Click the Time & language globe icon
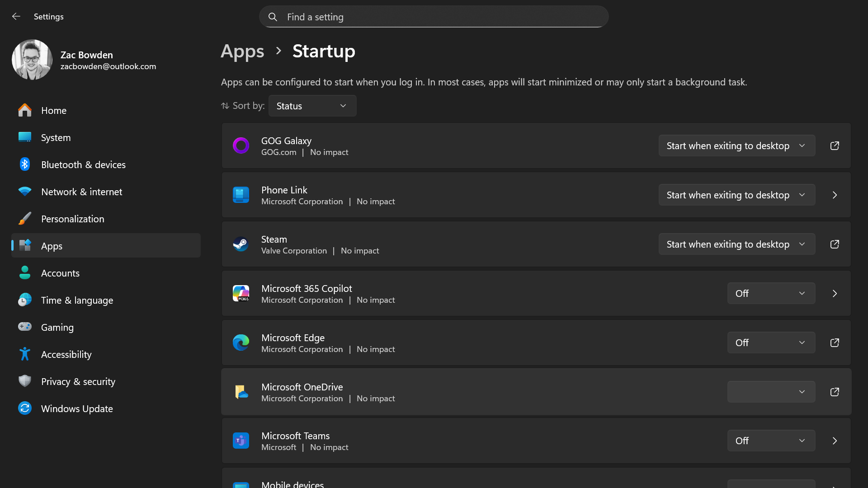This screenshot has height=488, width=868. [25, 300]
